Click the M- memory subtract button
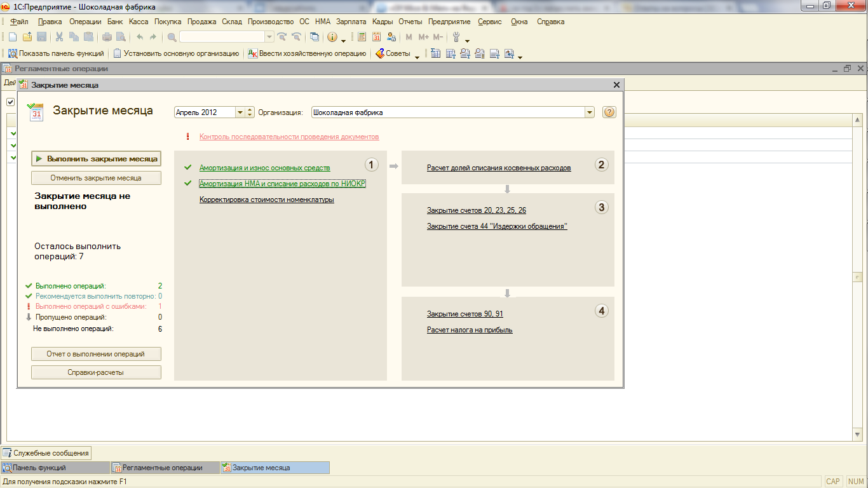 click(438, 37)
